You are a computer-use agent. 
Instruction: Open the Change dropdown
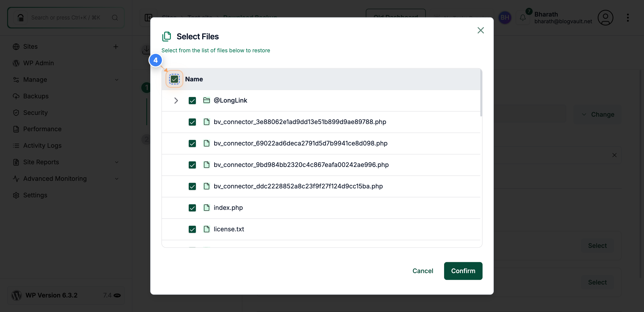click(597, 114)
